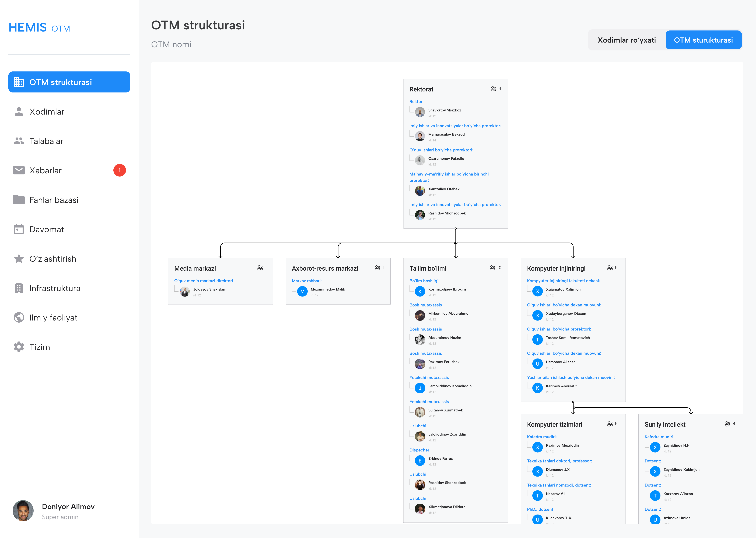Open Ilmiy faoliyat menu item
Viewport: 756px width, 538px height.
[x=69, y=317]
